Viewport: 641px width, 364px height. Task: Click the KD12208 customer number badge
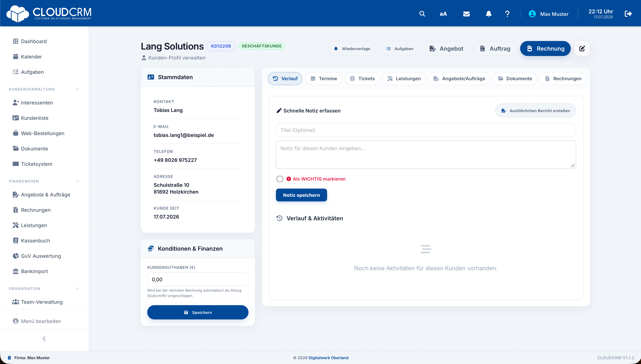point(221,46)
